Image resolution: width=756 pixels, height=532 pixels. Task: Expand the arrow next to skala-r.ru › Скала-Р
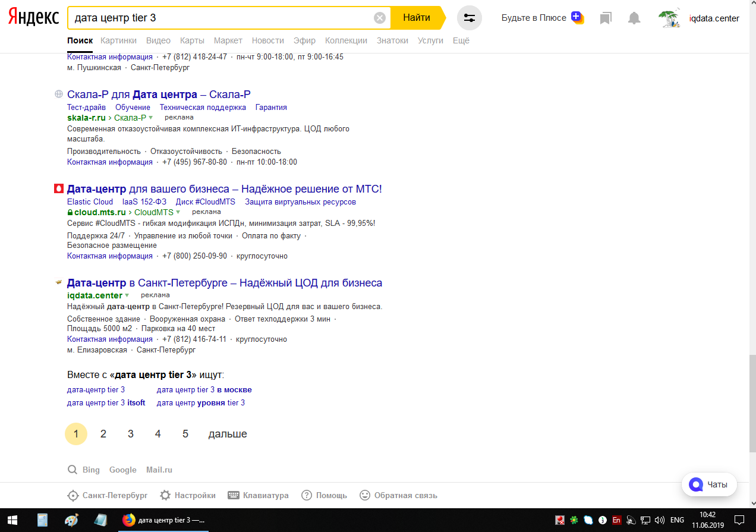(x=151, y=117)
